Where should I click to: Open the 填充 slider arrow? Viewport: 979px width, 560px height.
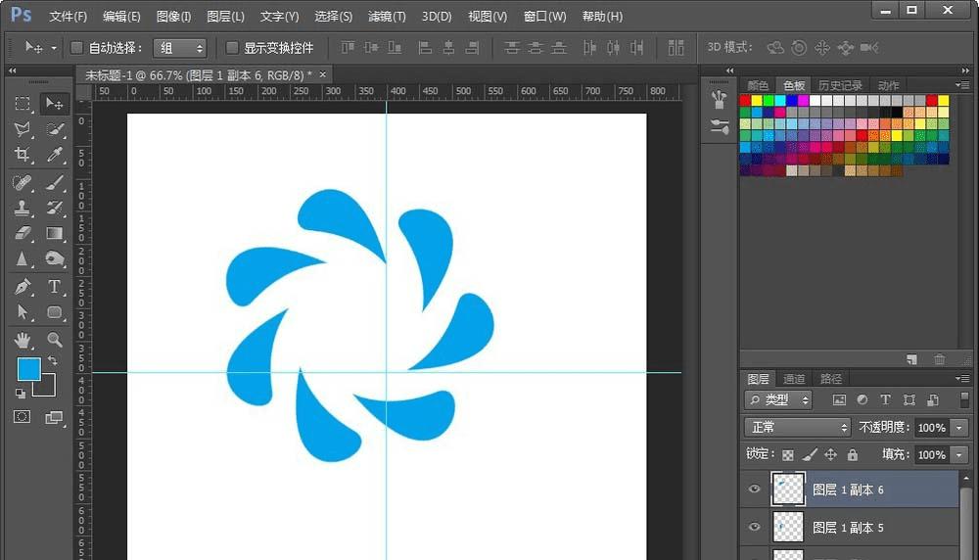959,455
